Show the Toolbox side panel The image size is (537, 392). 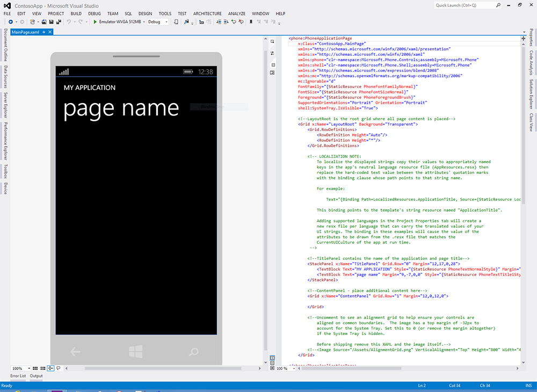(5, 171)
